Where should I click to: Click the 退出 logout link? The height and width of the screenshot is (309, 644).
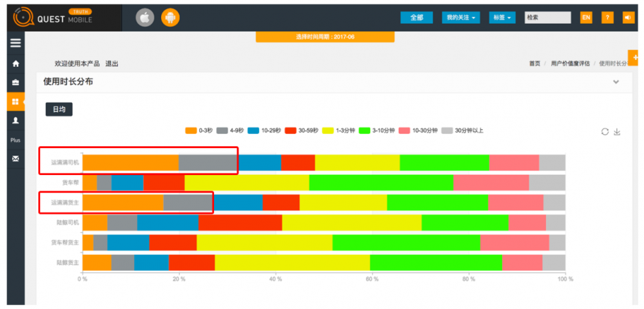pos(112,64)
